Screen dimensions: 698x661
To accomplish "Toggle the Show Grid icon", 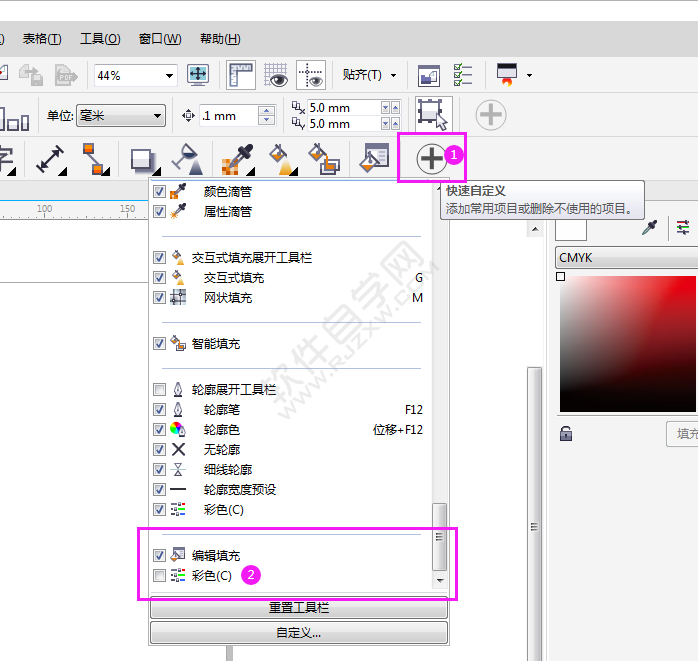I will tap(276, 75).
